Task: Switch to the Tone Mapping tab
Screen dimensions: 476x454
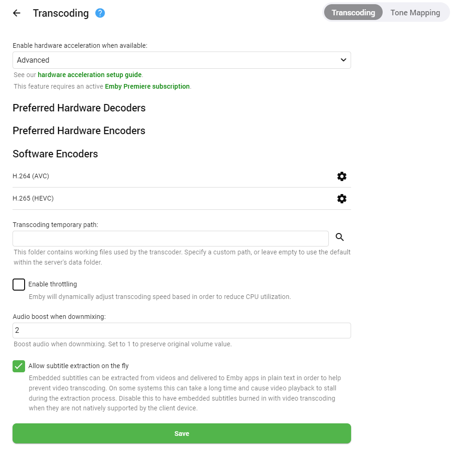Action: point(415,13)
